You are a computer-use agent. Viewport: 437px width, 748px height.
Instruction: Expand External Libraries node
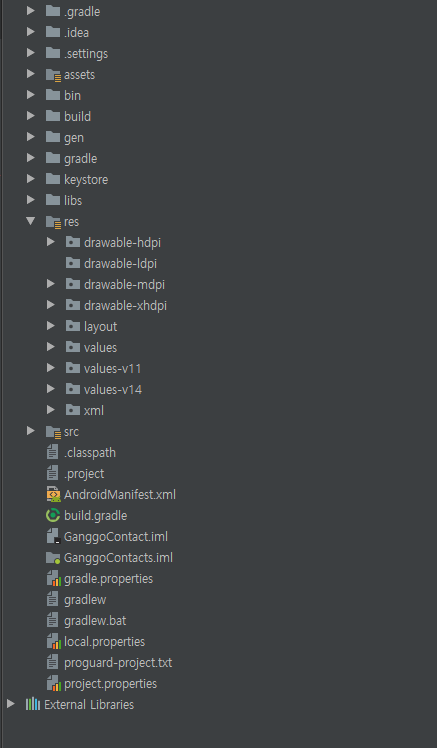click(x=10, y=704)
